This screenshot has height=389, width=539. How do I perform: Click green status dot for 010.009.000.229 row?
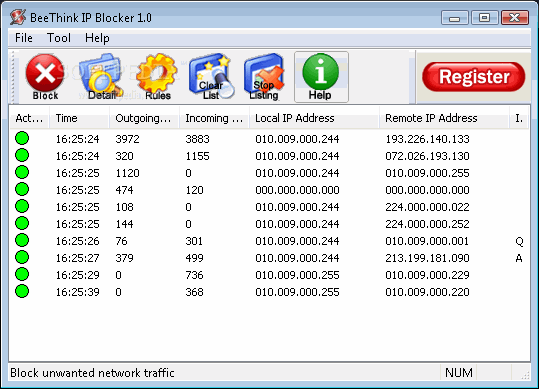coord(22,274)
